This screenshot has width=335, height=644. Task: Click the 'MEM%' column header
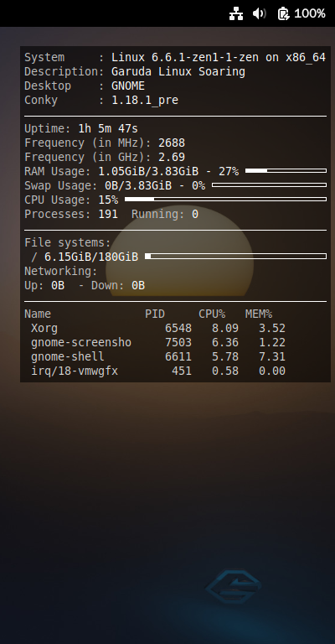click(259, 314)
